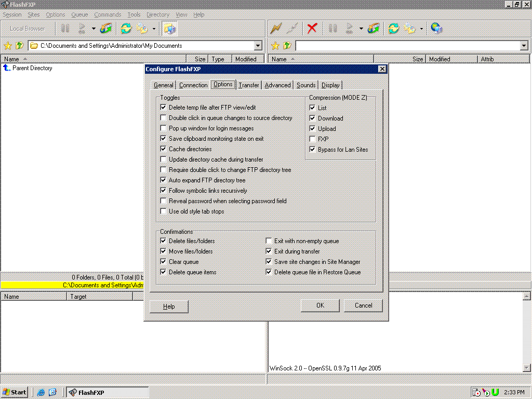
Task: Toggle Exit with non-empty queue confirmation
Action: tap(269, 241)
